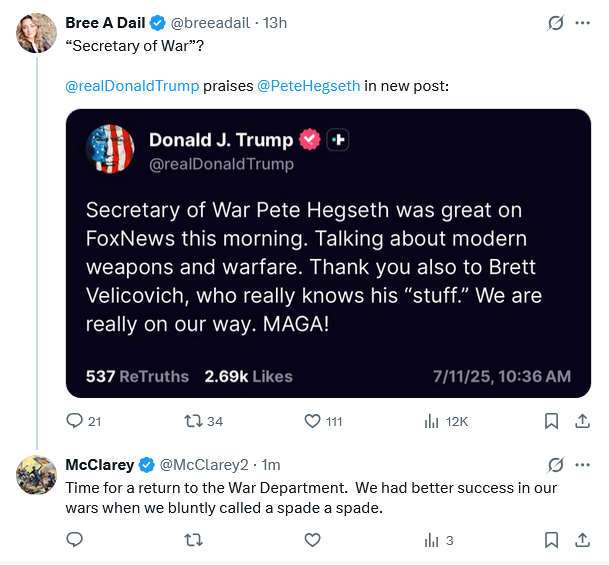The height and width of the screenshot is (565, 609).
Task: Open the @realDonaldTrump mention link
Action: click(132, 86)
